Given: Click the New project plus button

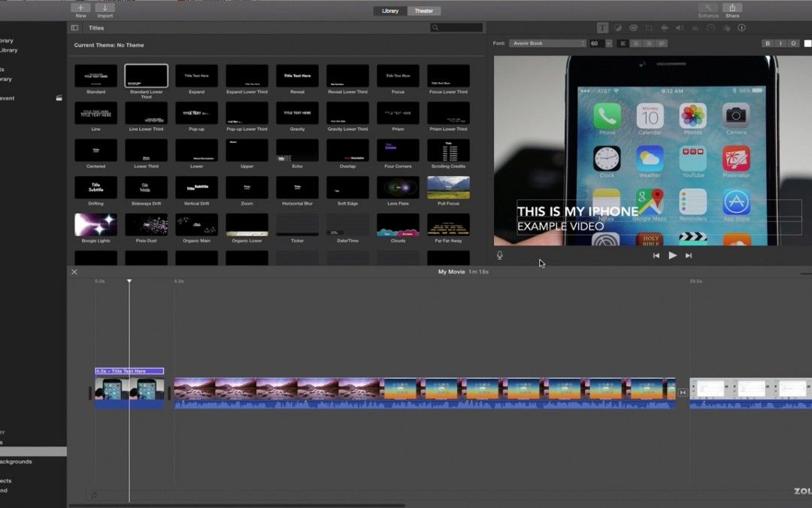Looking at the screenshot, I should [x=80, y=8].
